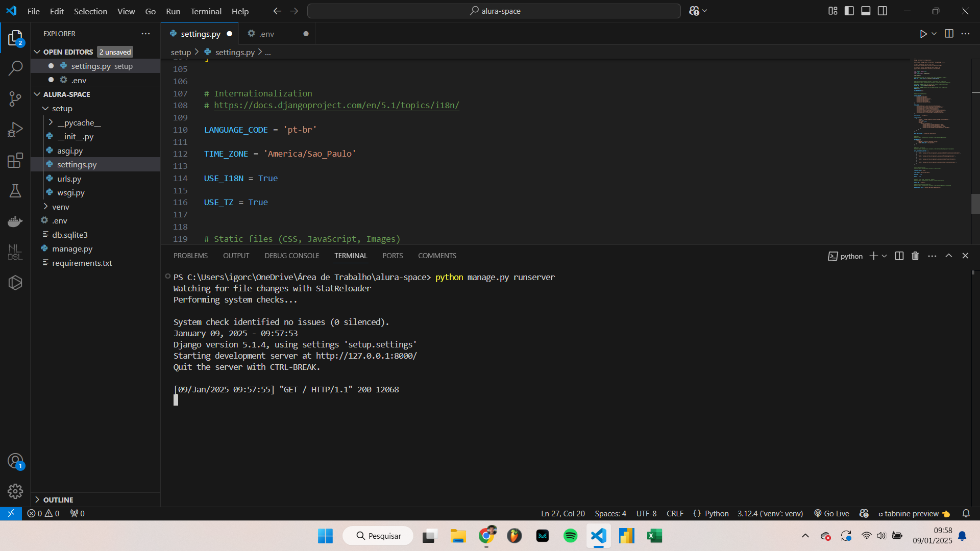Image resolution: width=980 pixels, height=551 pixels.
Task: Toggle bottom panel visibility
Action: 866,11
